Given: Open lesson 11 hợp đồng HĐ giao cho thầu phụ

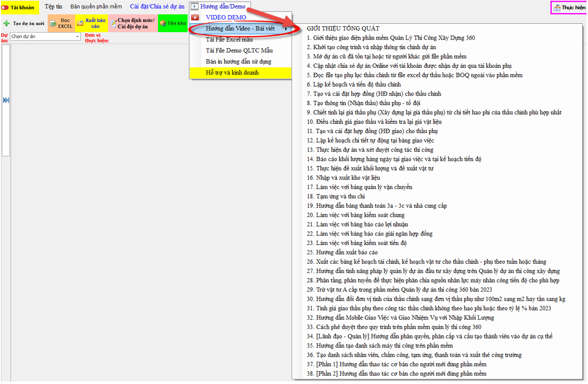Looking at the screenshot, I should coord(372,131).
